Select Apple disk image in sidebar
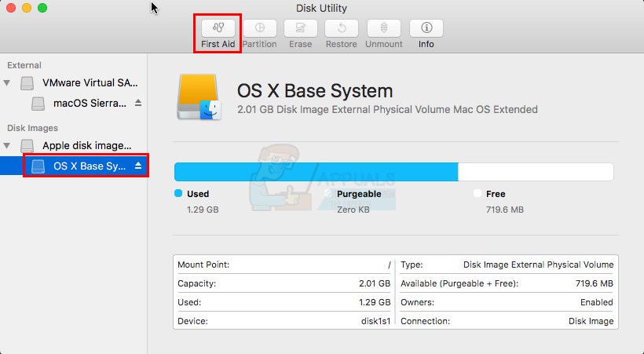The width and height of the screenshot is (644, 354). pos(86,145)
